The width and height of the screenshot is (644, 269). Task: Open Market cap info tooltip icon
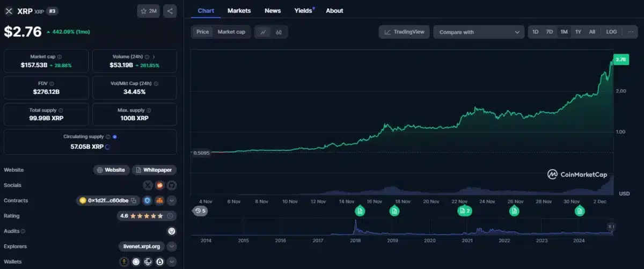(x=60, y=56)
